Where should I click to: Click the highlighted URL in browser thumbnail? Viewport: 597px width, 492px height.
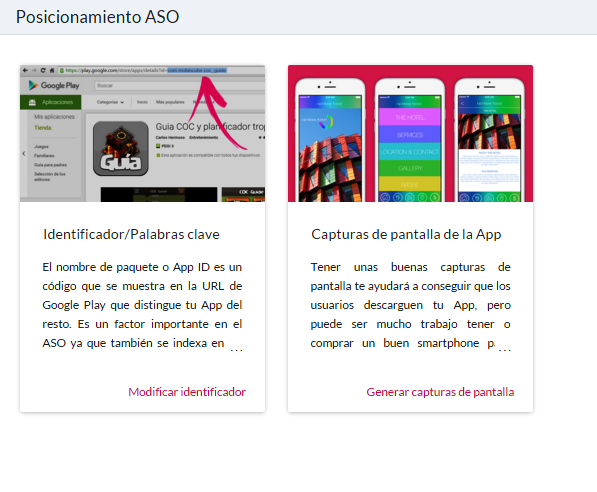click(x=197, y=70)
